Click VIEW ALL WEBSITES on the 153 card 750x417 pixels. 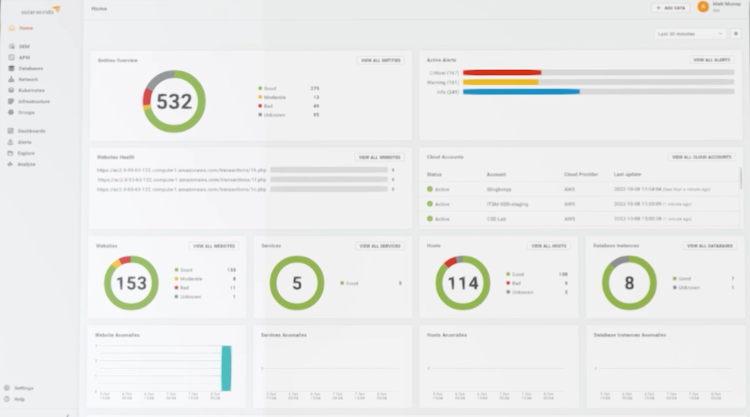214,246
